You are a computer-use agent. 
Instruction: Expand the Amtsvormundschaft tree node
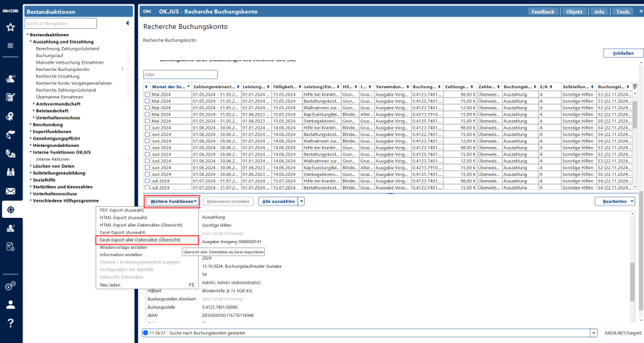click(x=34, y=104)
